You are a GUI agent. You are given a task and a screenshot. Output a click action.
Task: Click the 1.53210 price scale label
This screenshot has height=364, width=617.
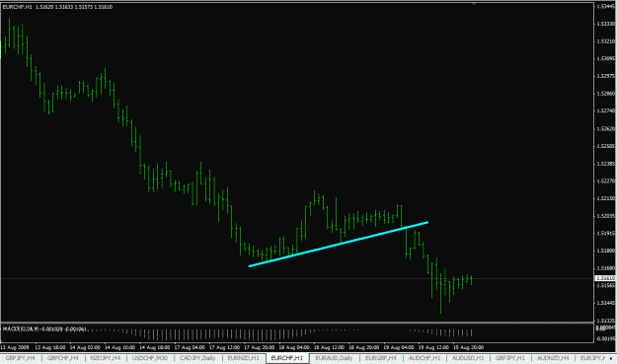tap(606, 40)
